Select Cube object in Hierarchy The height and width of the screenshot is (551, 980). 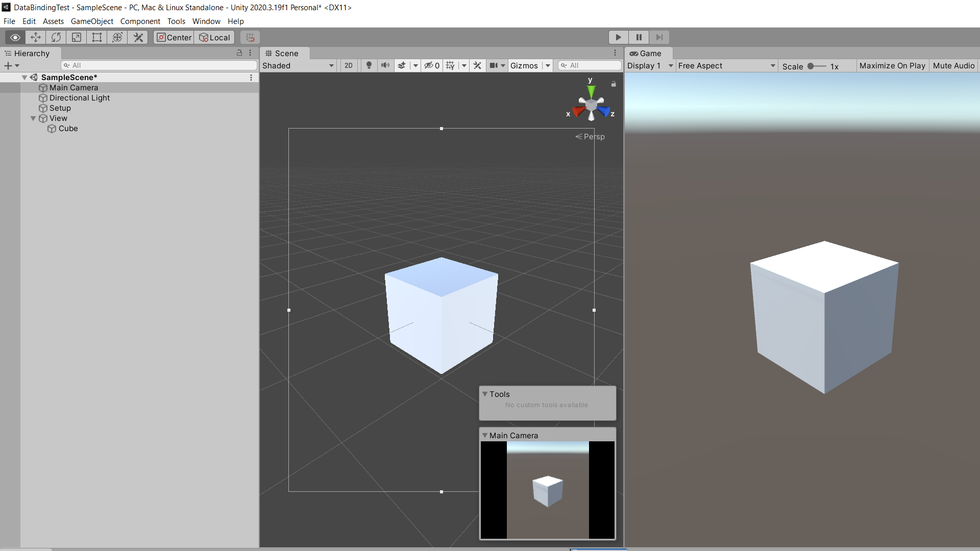(x=68, y=129)
